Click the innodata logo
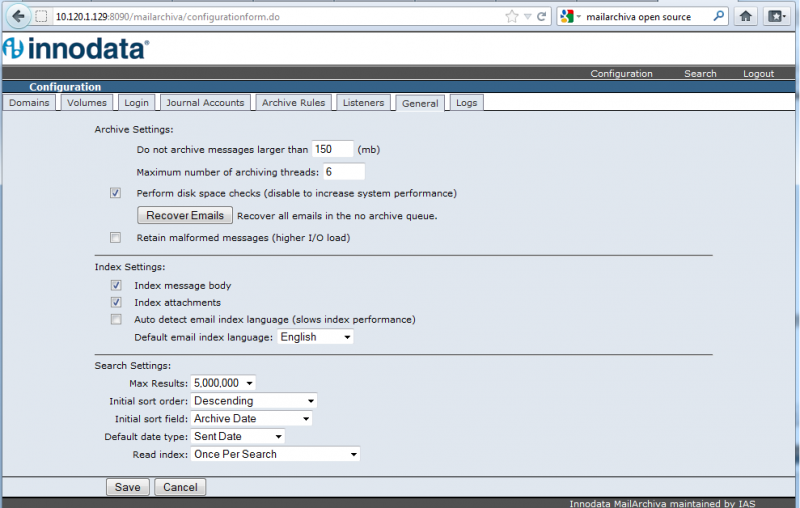This screenshot has height=508, width=800. click(x=76, y=48)
